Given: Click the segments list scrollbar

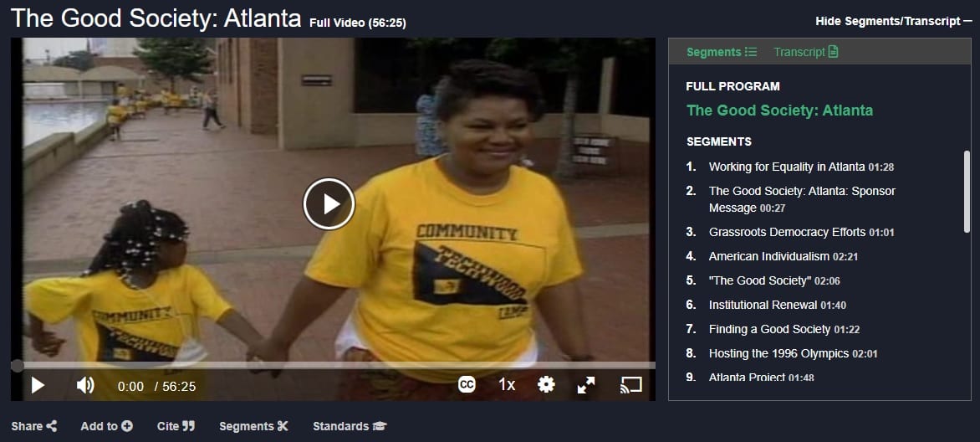Looking at the screenshot, I should (967, 192).
